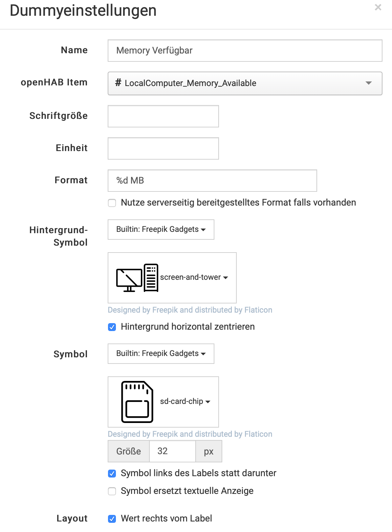Uncheck Hintergrund horizontal zentrieren
392x532 pixels.
pyautogui.click(x=112, y=327)
